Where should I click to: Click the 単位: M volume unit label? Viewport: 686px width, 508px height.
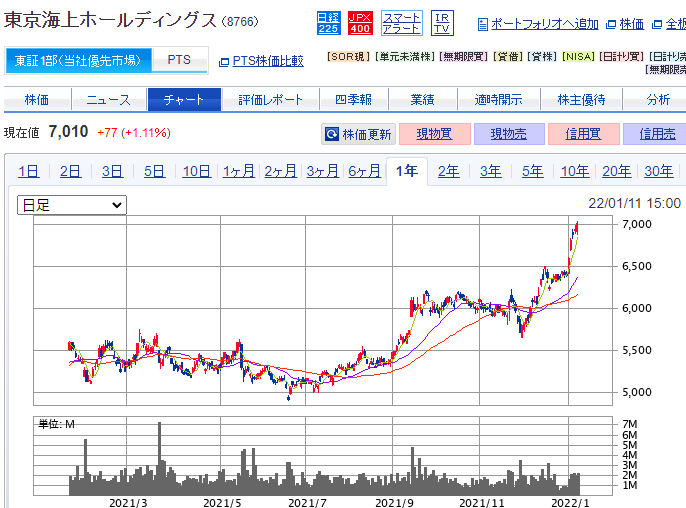[x=56, y=424]
